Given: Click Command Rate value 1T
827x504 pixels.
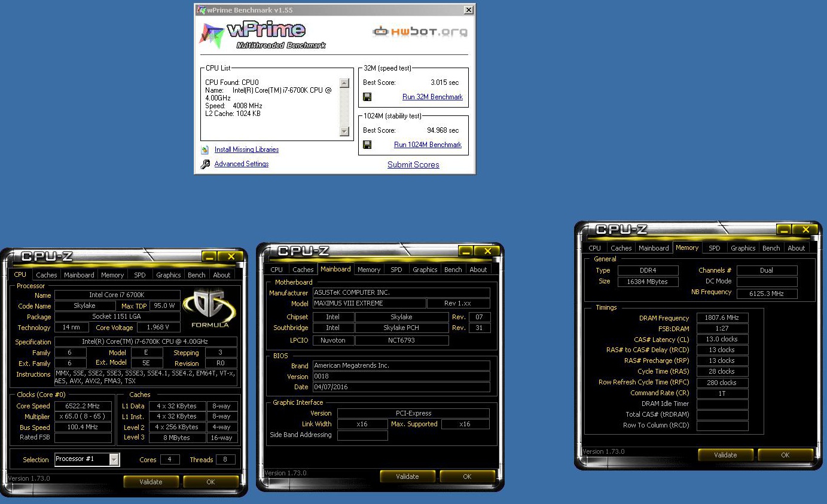Looking at the screenshot, I should 722,393.
